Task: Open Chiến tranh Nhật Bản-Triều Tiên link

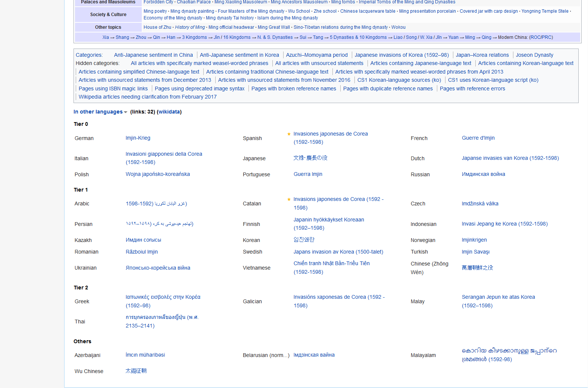Action: tap(332, 267)
